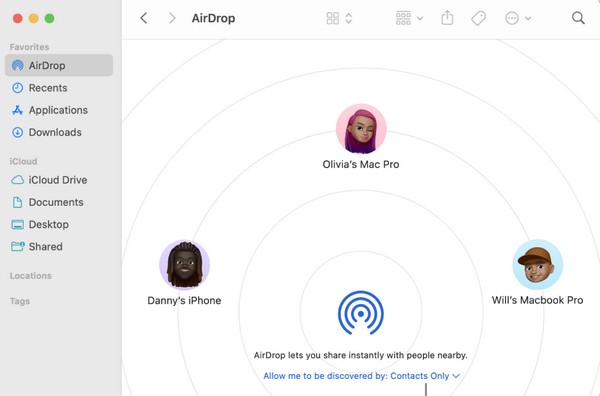Minimize window with yellow button
The image size is (600, 396).
point(34,18)
